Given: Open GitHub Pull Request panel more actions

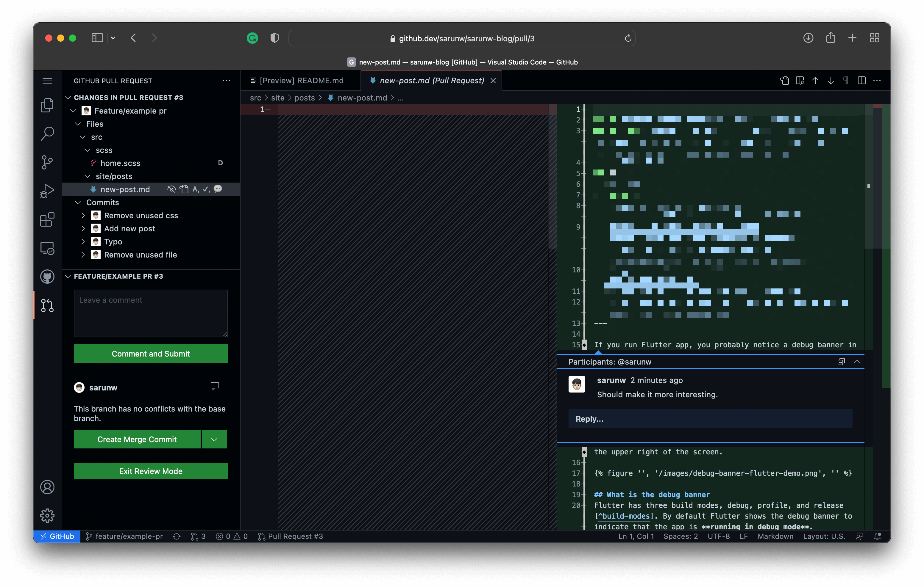Looking at the screenshot, I should coord(226,81).
